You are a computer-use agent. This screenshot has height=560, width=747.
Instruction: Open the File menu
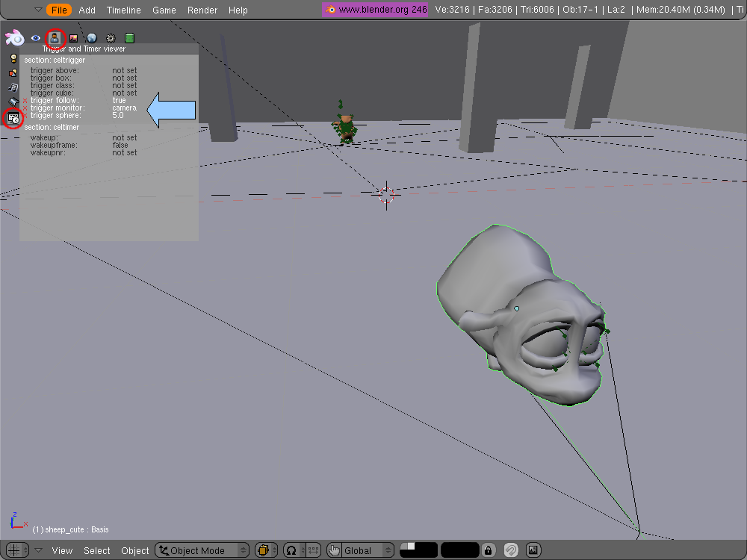(60, 10)
